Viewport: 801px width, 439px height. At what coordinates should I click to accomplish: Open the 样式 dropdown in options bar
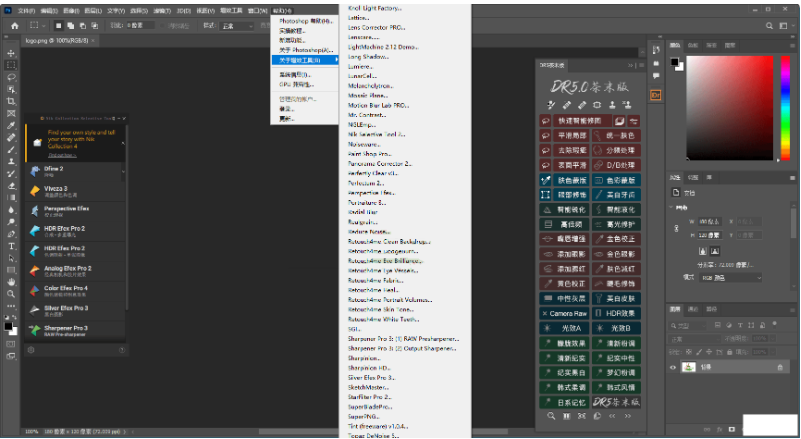pyautogui.click(x=237, y=26)
